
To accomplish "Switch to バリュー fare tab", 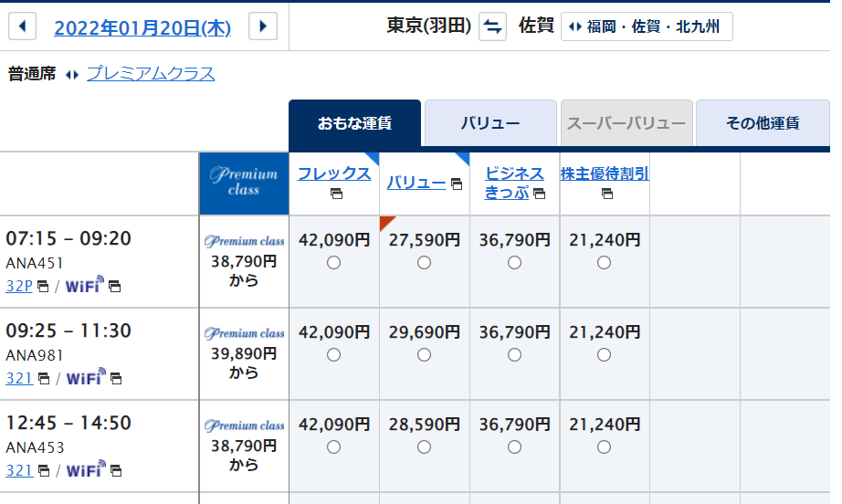I will coord(490,123).
